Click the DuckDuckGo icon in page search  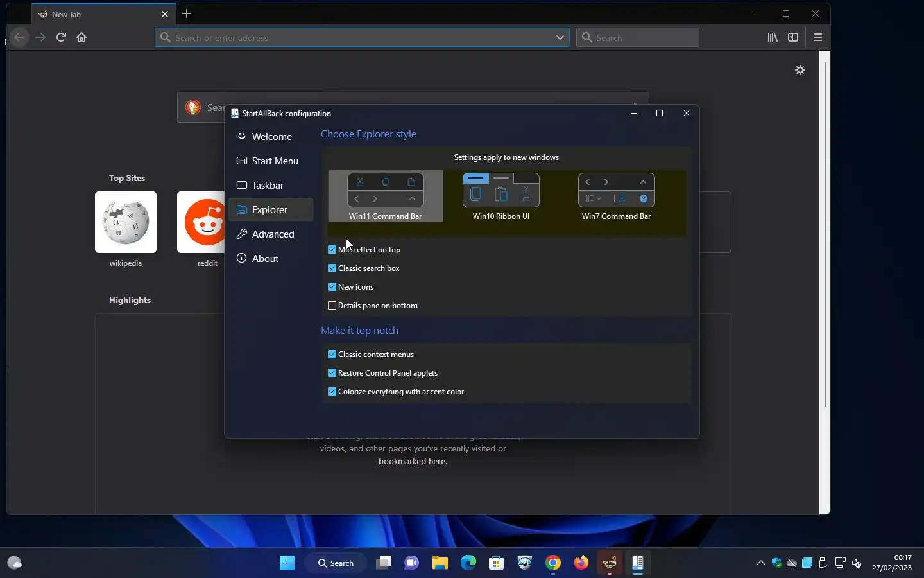(x=193, y=107)
